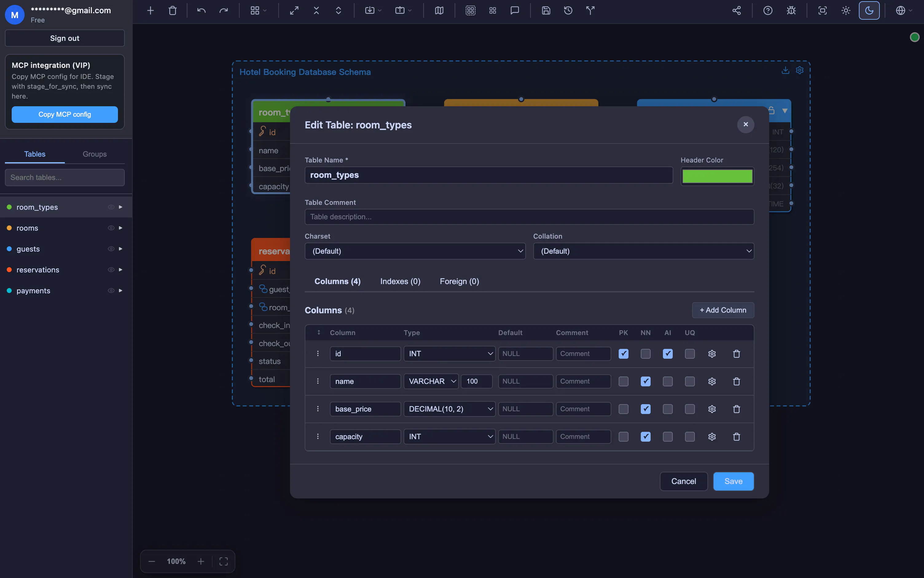Click the share icon in the toolbar
Image resolution: width=924 pixels, height=578 pixels.
pos(737,11)
